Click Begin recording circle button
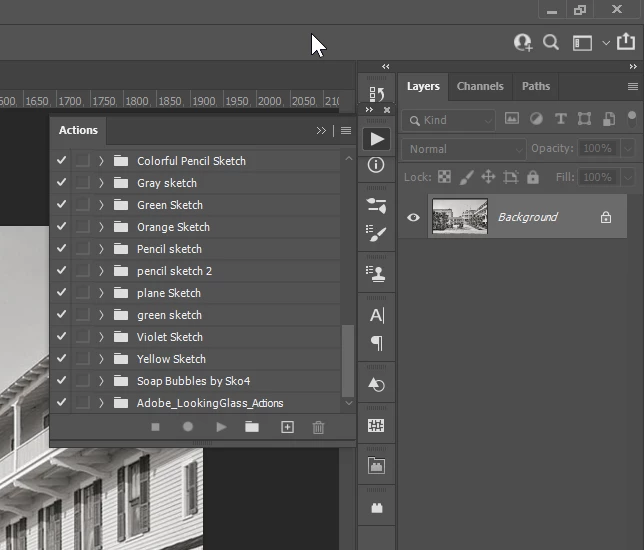644x550 pixels. tap(188, 427)
